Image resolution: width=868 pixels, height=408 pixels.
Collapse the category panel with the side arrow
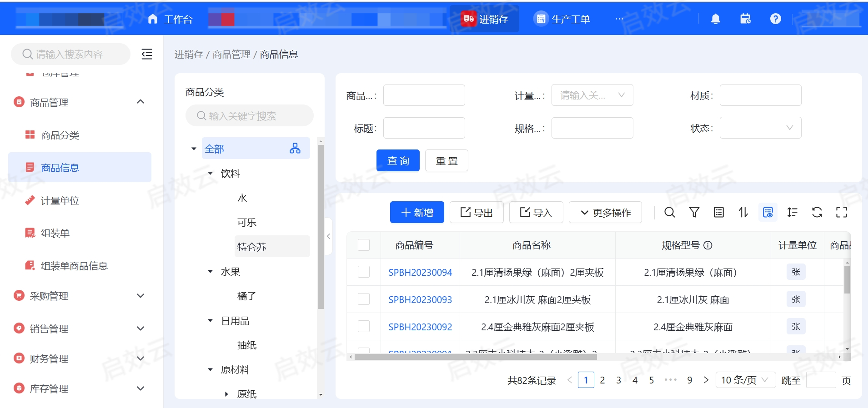click(x=328, y=236)
